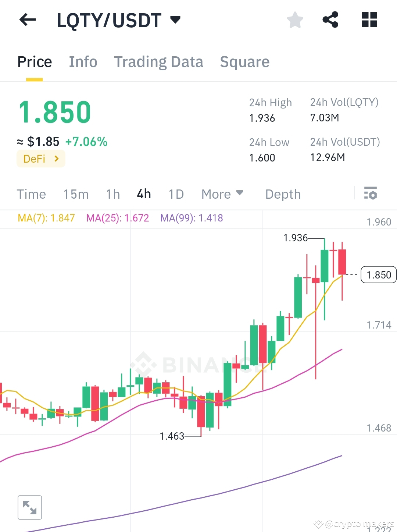Show the Depth view
Screen dimensions: 397x532
(x=283, y=194)
